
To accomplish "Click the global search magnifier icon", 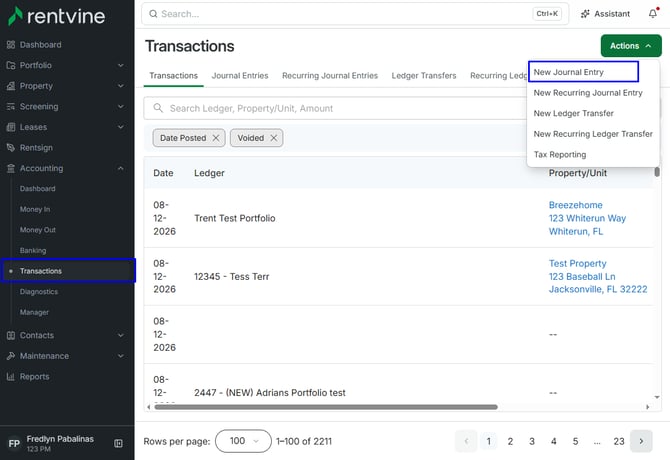I will (x=153, y=14).
